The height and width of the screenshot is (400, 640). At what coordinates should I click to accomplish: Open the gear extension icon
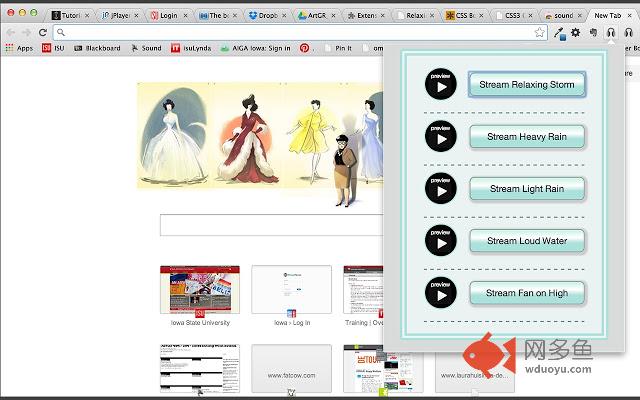(576, 32)
